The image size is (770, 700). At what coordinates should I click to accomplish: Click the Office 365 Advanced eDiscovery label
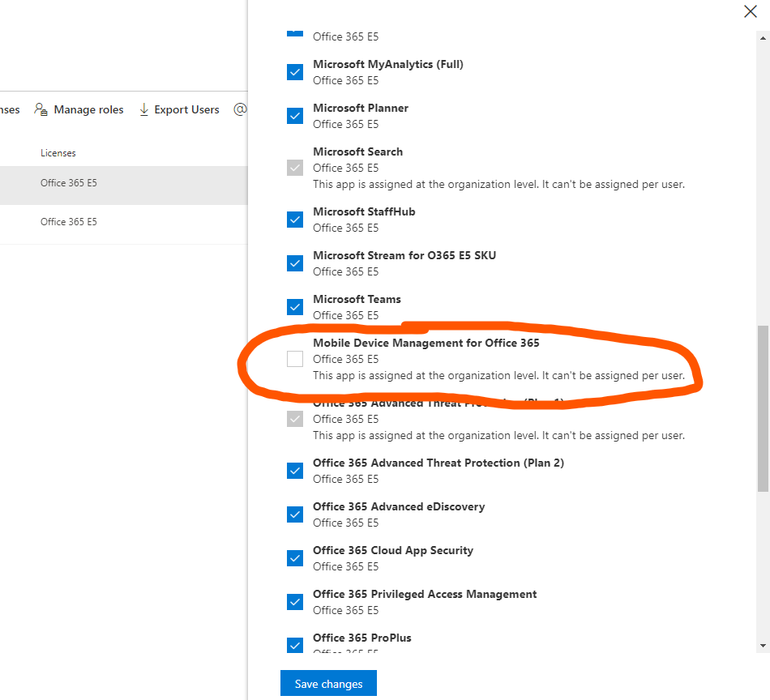[x=399, y=506]
